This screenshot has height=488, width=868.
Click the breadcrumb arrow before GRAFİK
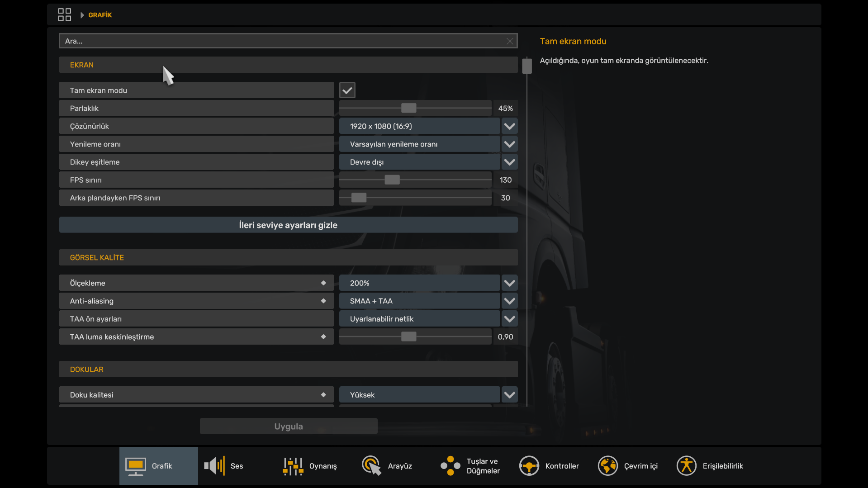point(82,15)
